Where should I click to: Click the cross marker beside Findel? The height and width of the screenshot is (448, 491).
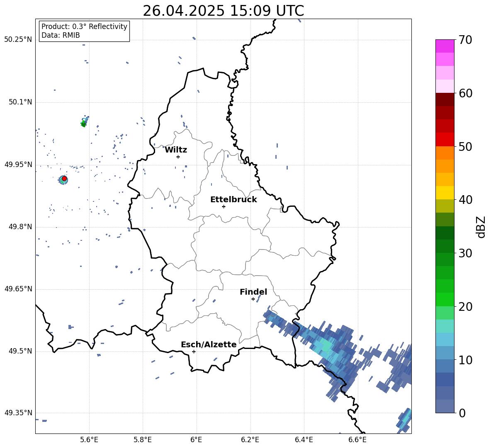(x=253, y=299)
